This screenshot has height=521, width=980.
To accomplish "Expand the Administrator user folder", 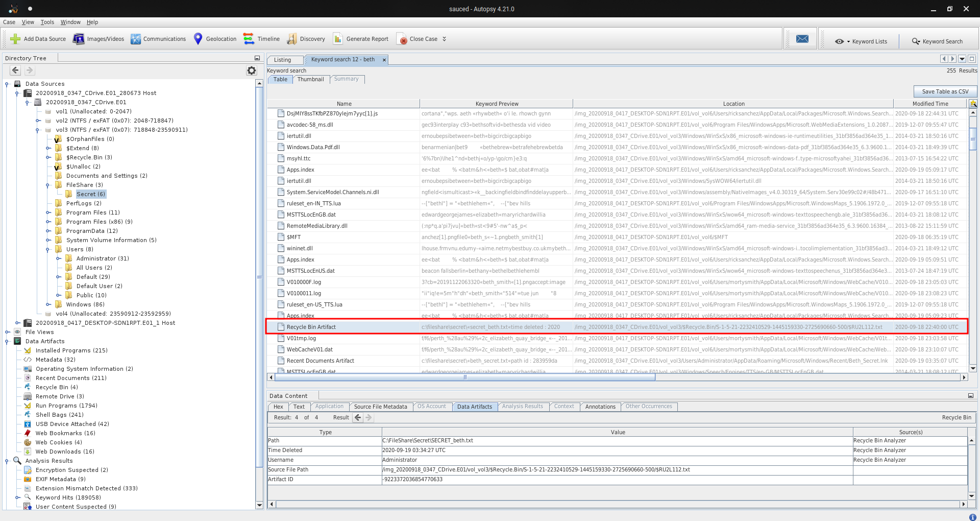I will click(59, 258).
